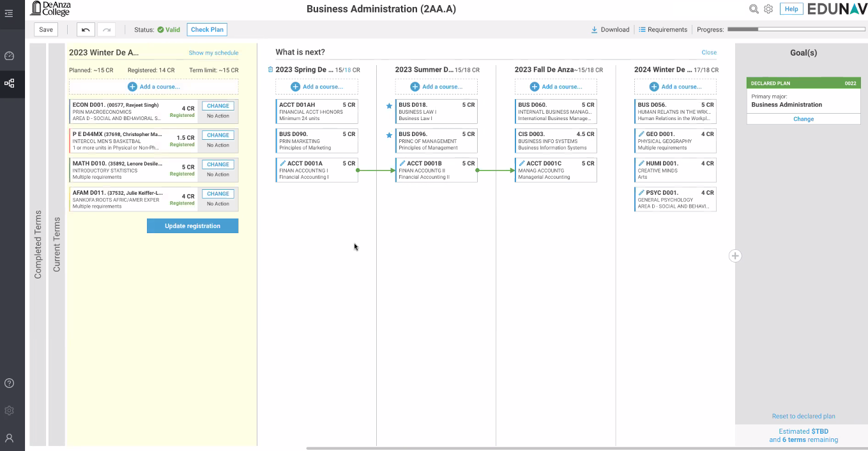Click the Check Plan button
This screenshot has height=451, width=868.
click(207, 29)
